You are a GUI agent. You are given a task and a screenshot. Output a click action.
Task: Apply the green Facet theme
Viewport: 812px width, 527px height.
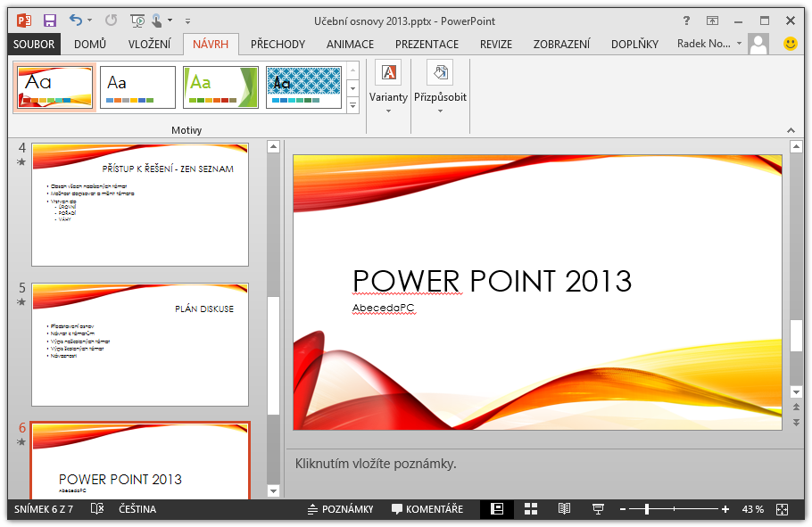[220, 87]
